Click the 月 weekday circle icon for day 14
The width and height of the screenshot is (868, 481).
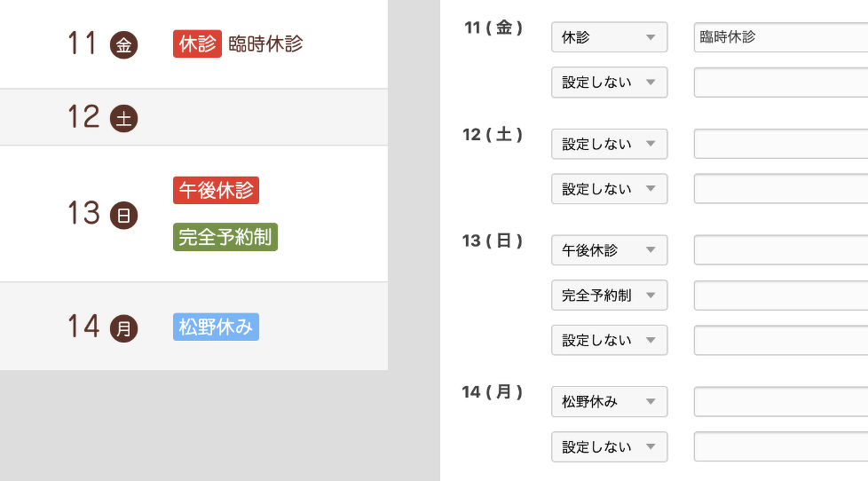124,328
